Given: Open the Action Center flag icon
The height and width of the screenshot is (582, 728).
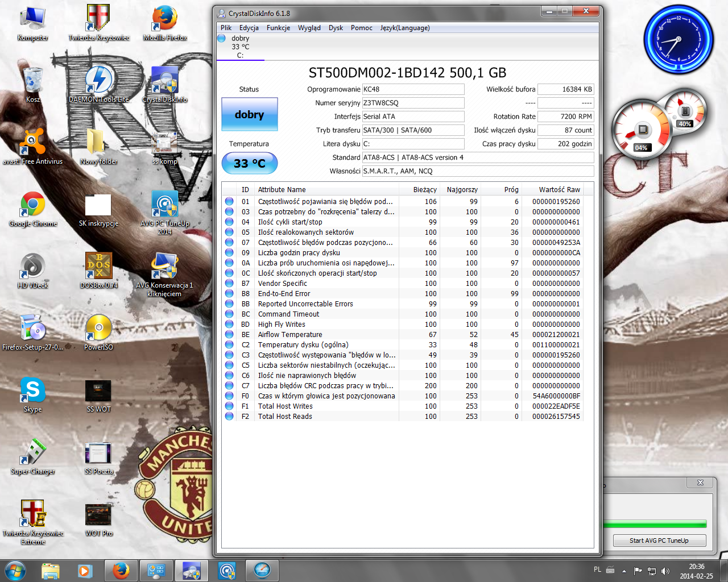Looking at the screenshot, I should 638,571.
